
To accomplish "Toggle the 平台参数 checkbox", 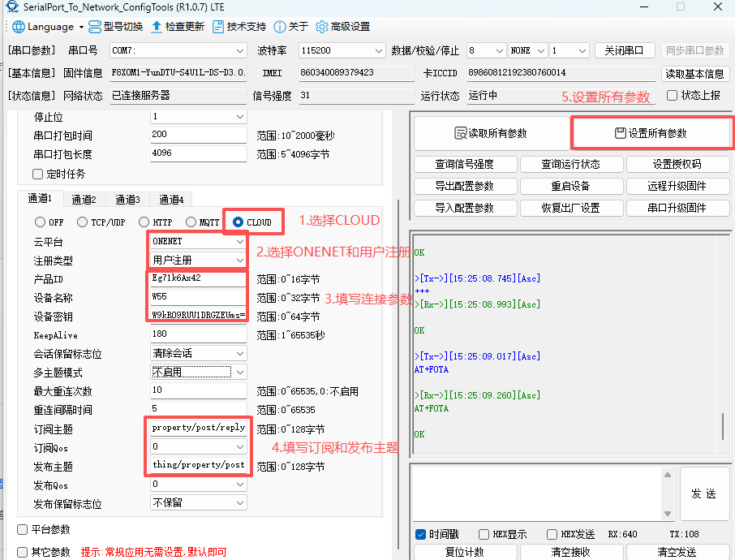I will click(x=22, y=529).
